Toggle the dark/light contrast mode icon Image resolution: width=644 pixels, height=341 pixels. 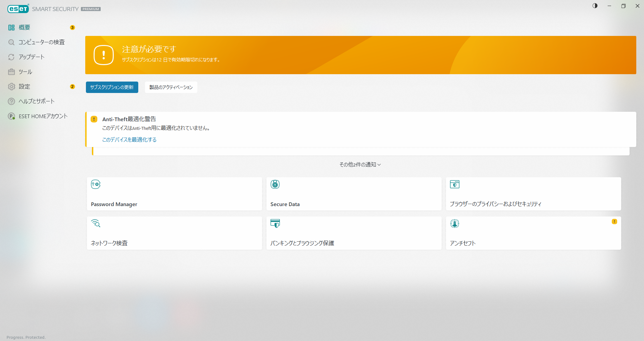tap(595, 6)
